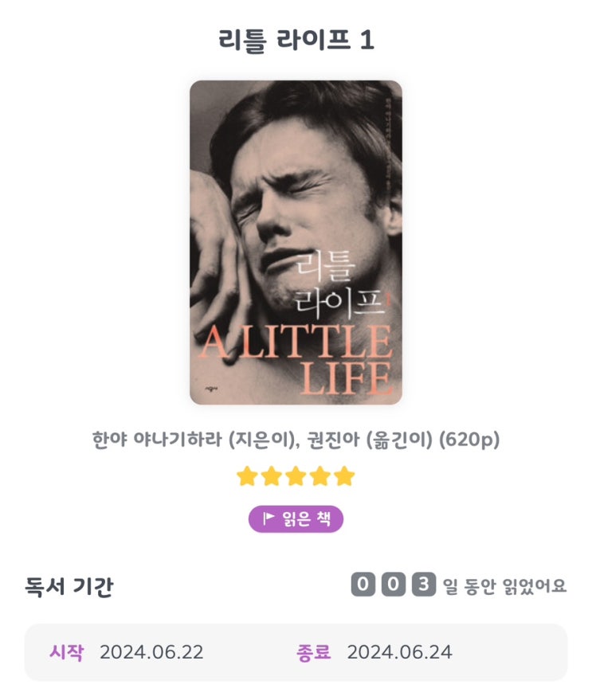Select the author line 한야 야나기하라
This screenshot has width=592, height=700.
pos(157,440)
